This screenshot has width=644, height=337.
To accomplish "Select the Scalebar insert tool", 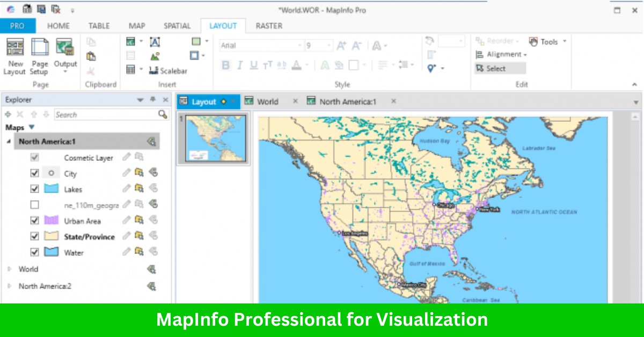I will point(171,70).
